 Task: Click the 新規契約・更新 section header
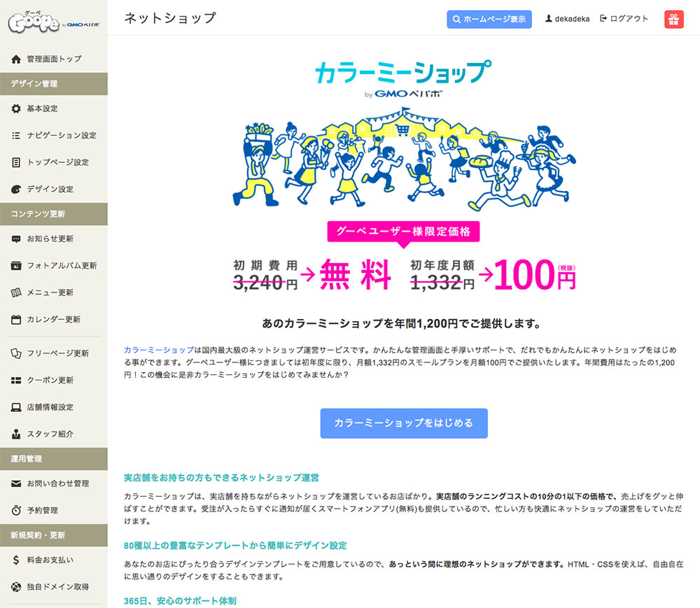click(54, 535)
